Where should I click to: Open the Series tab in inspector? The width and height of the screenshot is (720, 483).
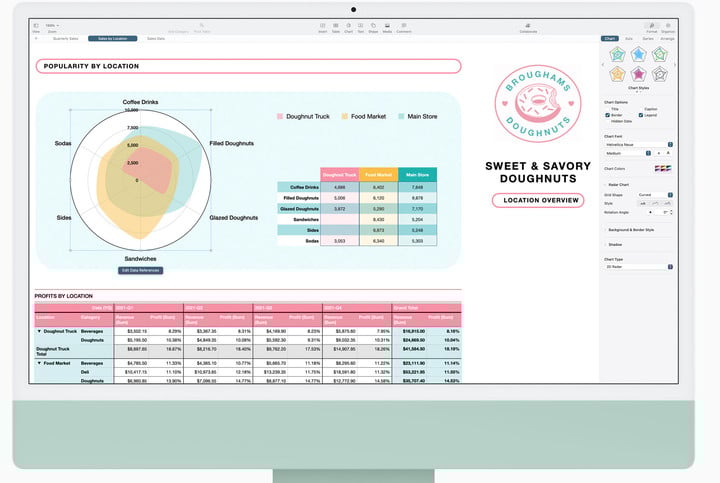[648, 38]
